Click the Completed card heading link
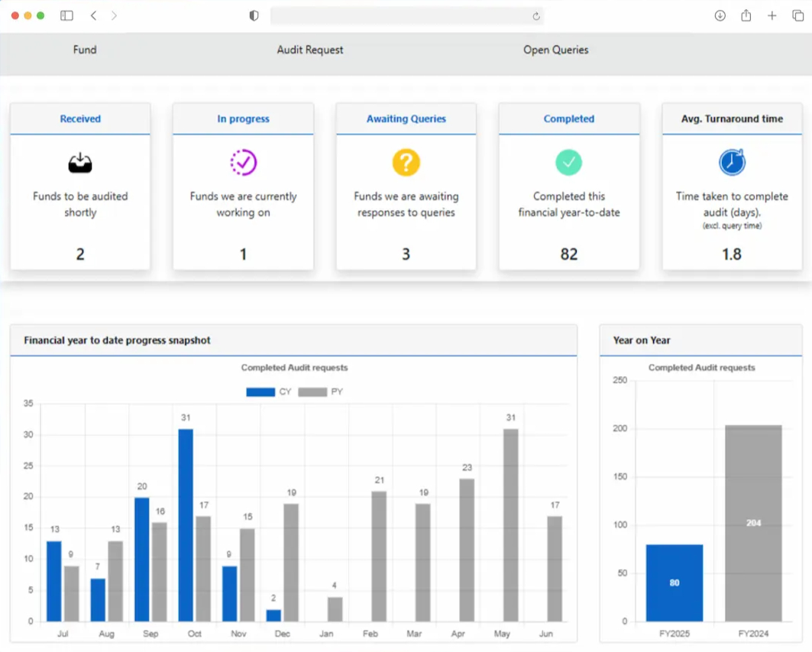 pyautogui.click(x=568, y=119)
